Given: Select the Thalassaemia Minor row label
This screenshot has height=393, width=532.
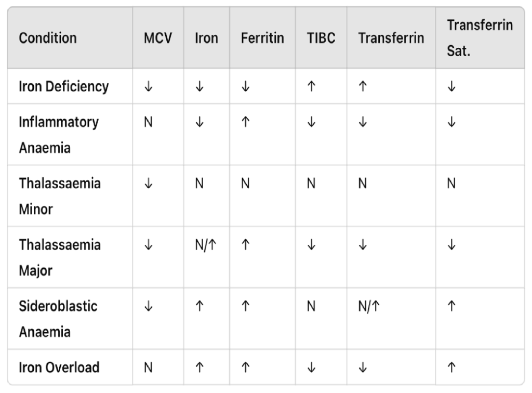Looking at the screenshot, I should [59, 196].
